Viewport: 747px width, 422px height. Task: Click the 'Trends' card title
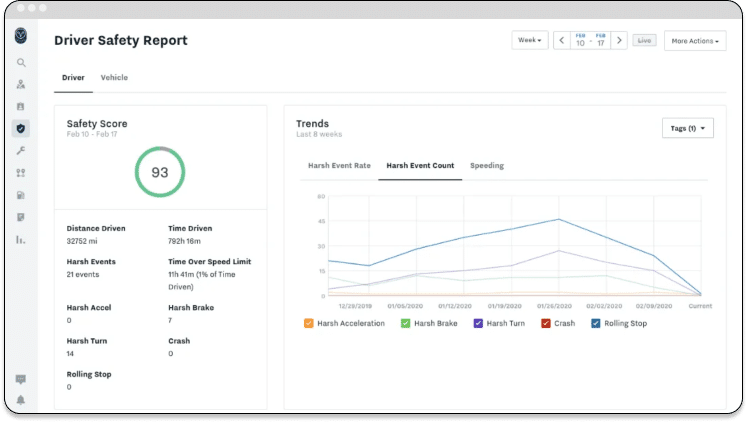(313, 124)
